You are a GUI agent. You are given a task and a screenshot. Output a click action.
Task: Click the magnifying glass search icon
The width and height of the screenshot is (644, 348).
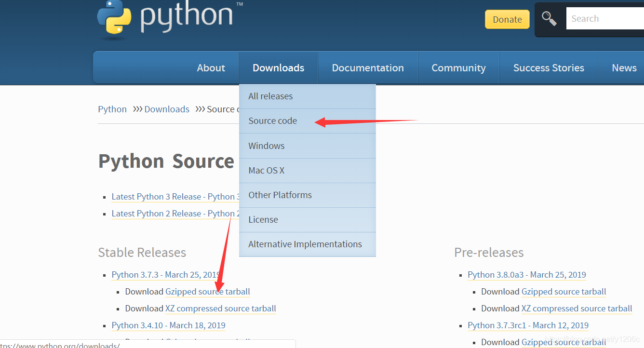(x=549, y=19)
